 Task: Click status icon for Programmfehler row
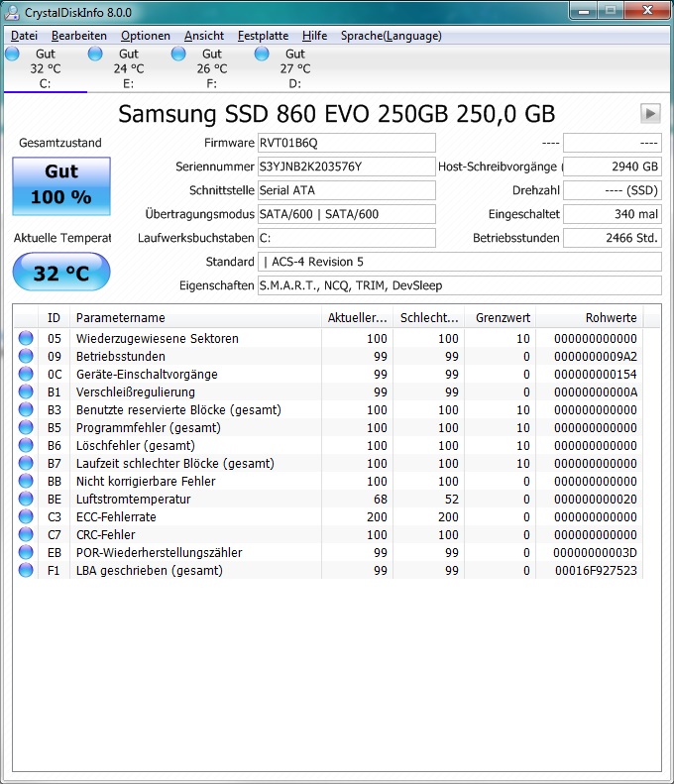26,427
